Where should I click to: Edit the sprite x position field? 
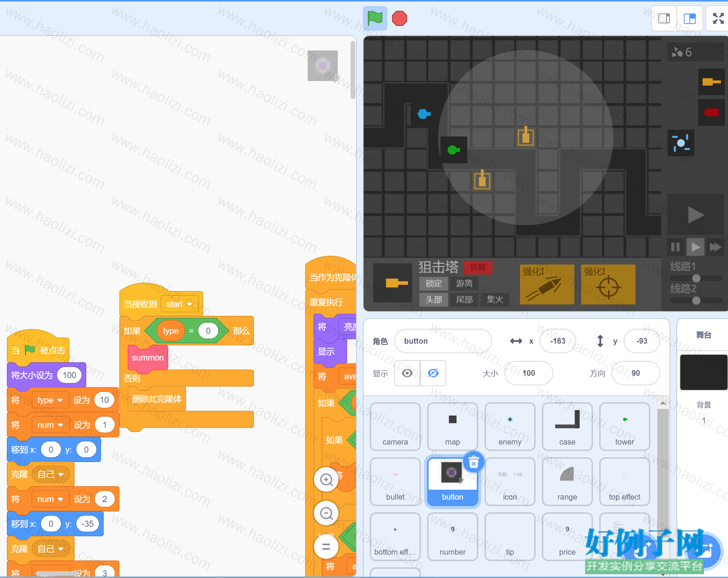(557, 341)
